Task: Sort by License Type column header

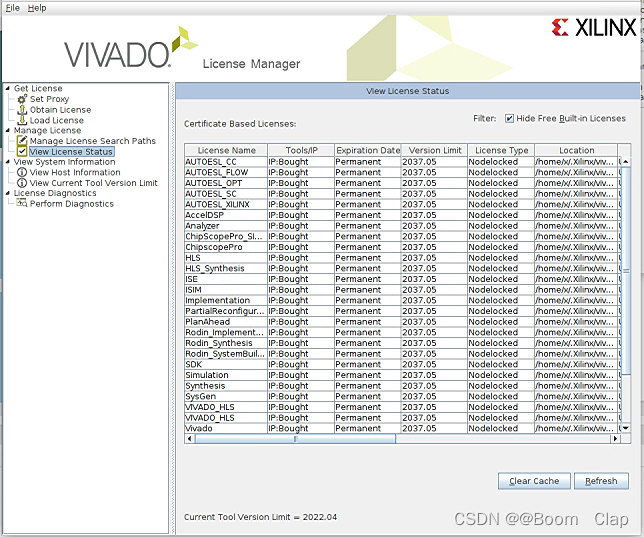Action: [501, 150]
